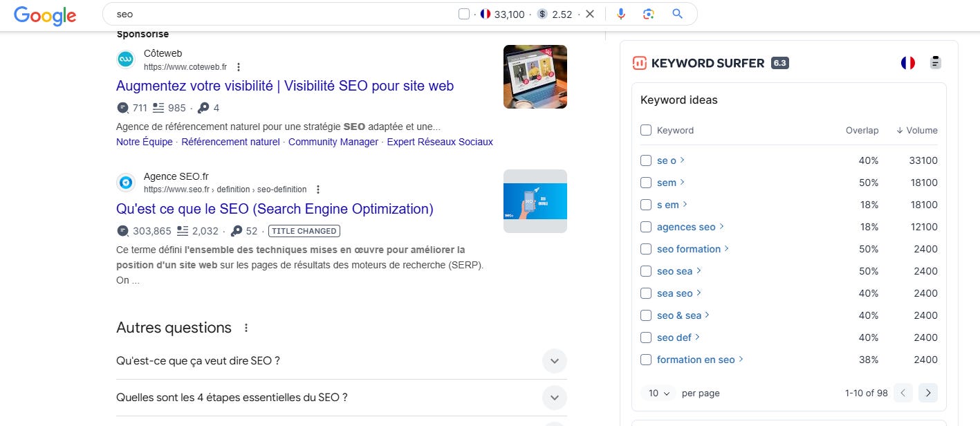Click the Expert Réseaux Sociaux sitelink

tap(440, 142)
